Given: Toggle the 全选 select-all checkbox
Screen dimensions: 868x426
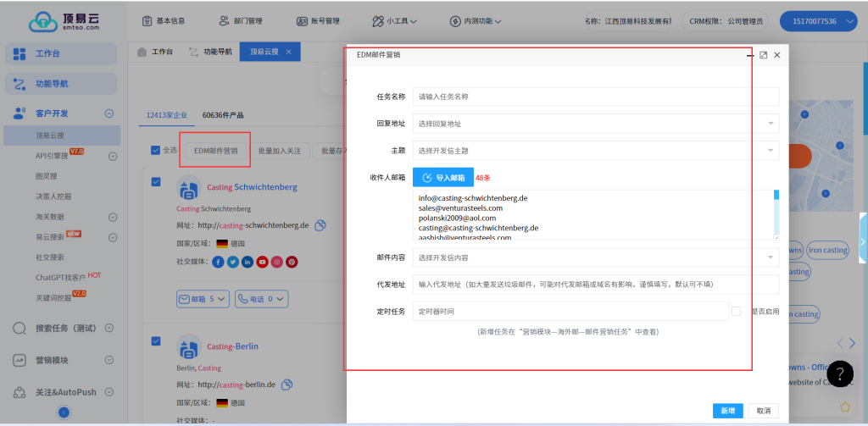Looking at the screenshot, I should (154, 151).
